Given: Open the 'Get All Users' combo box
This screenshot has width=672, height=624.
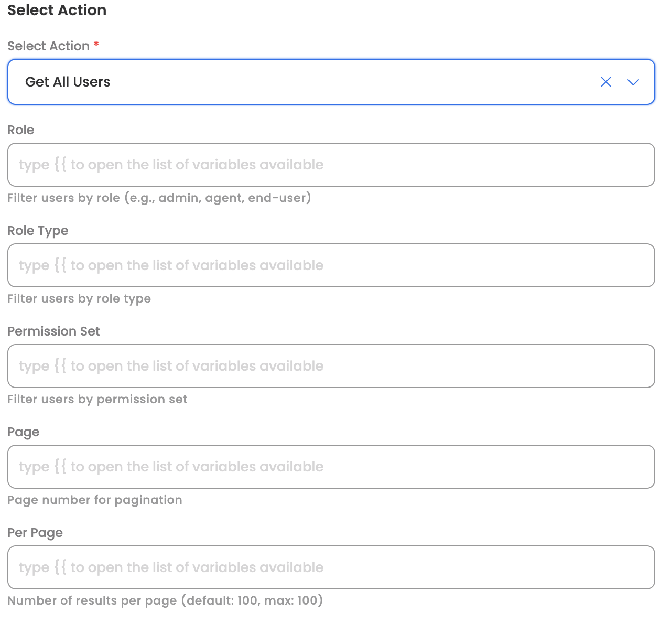Looking at the screenshot, I should tap(331, 82).
